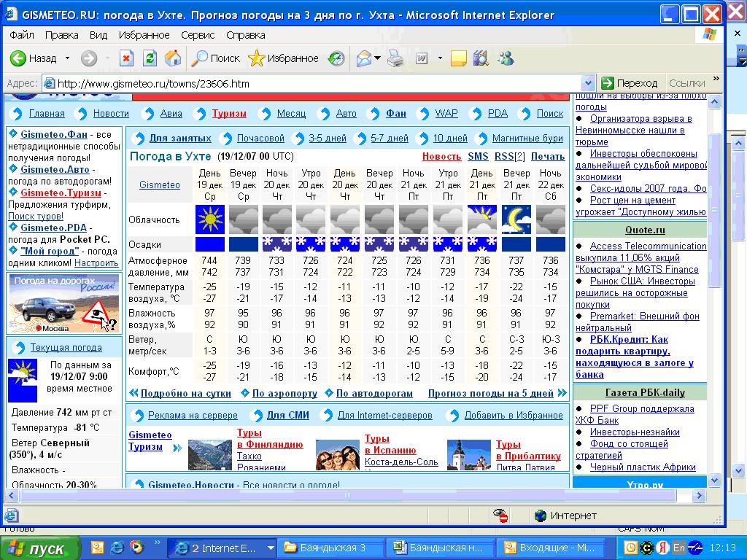Image resolution: width=747 pixels, height=560 pixels.
Task: Click the Yandex tray icon
Action: pos(662,548)
